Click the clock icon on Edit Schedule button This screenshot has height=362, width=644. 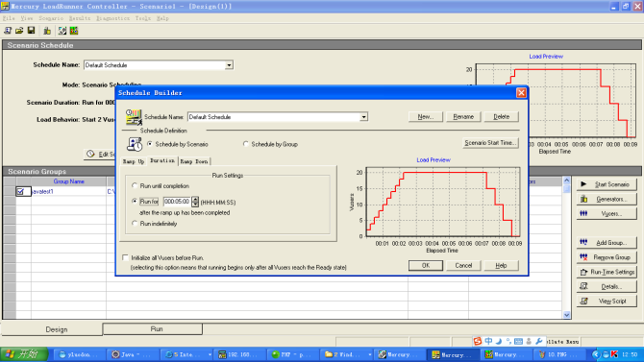[90, 154]
